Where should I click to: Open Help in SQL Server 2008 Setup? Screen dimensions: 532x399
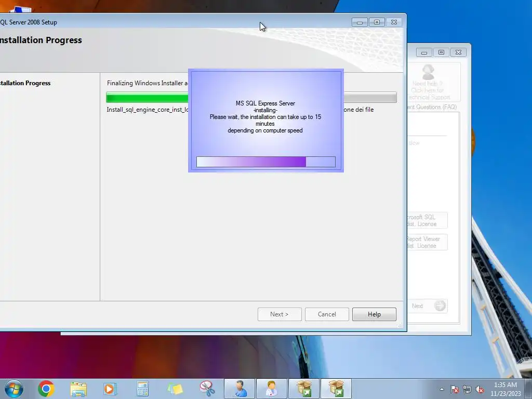pos(374,314)
